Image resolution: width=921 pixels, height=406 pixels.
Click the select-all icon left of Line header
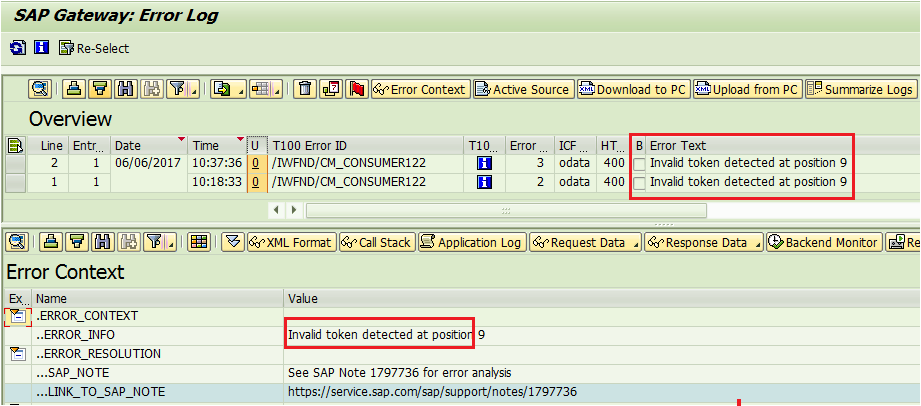(x=14, y=145)
